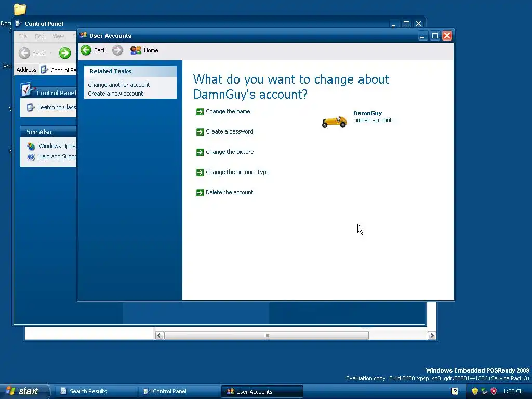Open the File menu in Control Panel

22,36
